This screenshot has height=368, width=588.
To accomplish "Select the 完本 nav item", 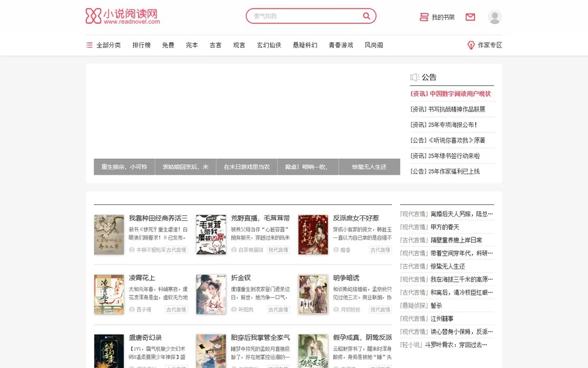I will pos(192,45).
